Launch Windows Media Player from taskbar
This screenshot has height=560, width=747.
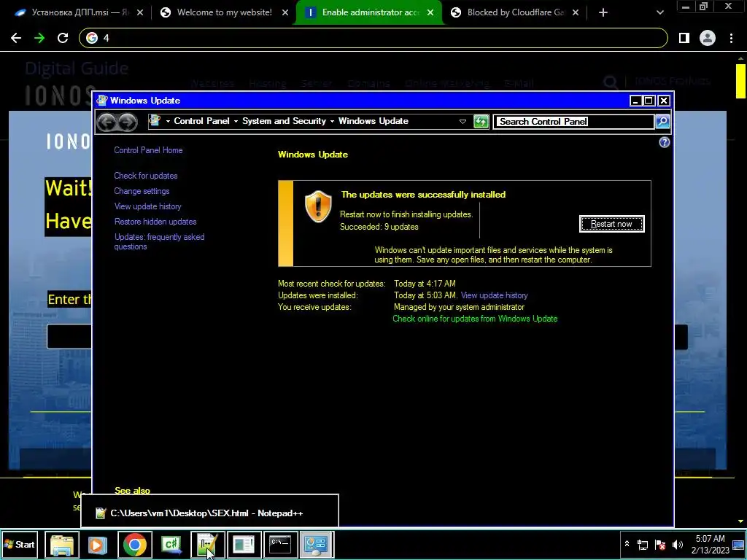tap(98, 544)
